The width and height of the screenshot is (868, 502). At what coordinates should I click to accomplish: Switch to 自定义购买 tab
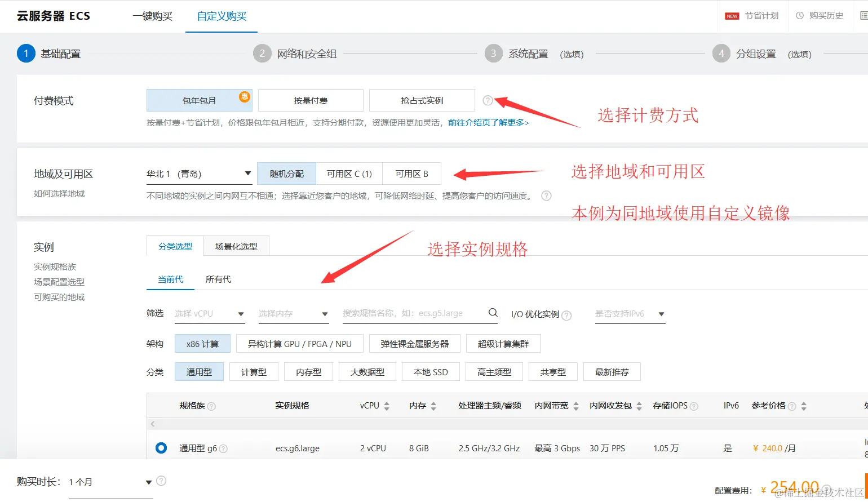222,16
